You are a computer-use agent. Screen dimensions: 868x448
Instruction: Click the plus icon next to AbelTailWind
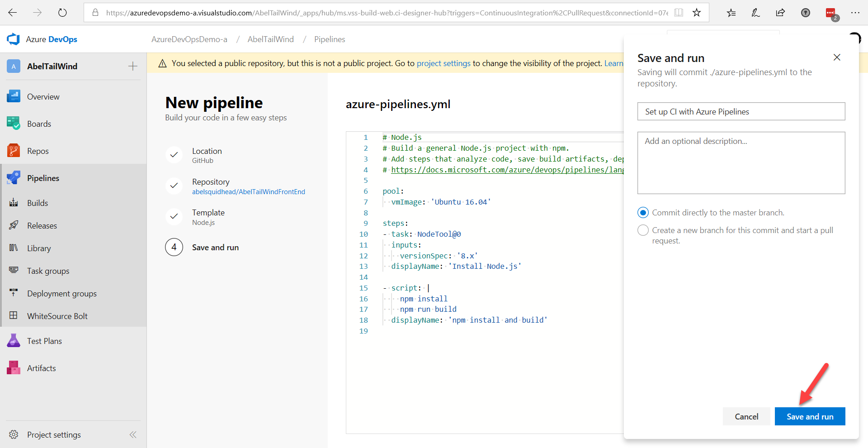click(133, 66)
